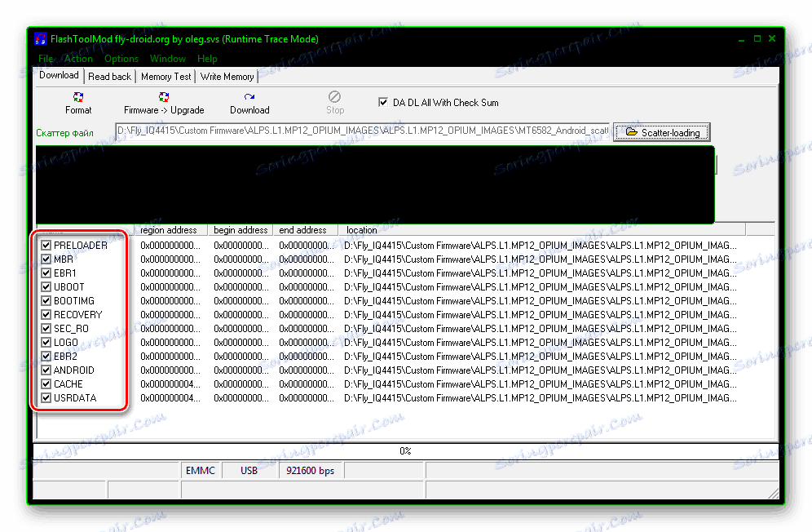Open the Action menu
This screenshot has height=532, width=812.
78,59
